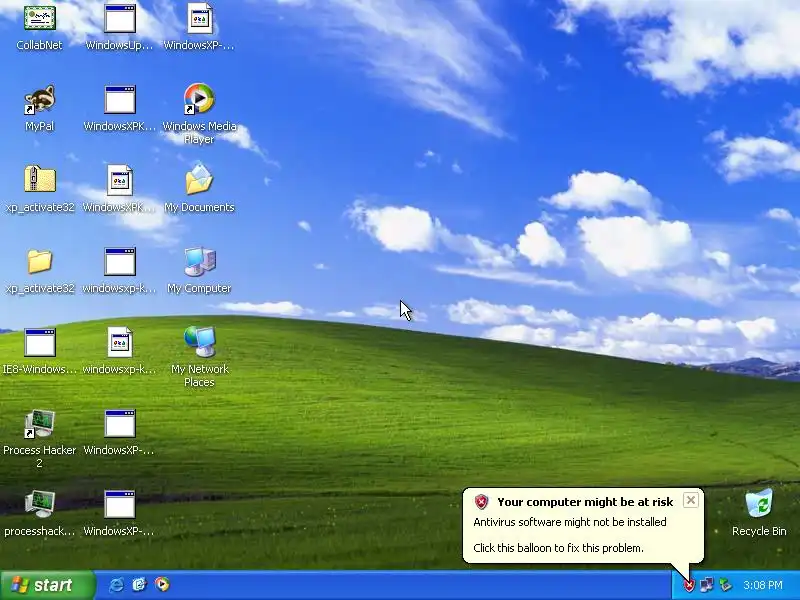Click "Antivirus software might not be installed" text

click(570, 522)
